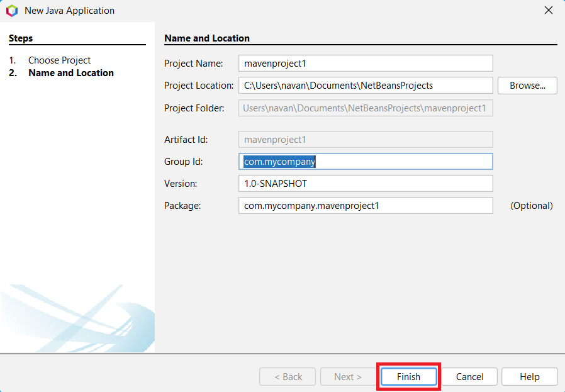
Task: Select the 'Choose Project' step text
Action: (x=59, y=60)
